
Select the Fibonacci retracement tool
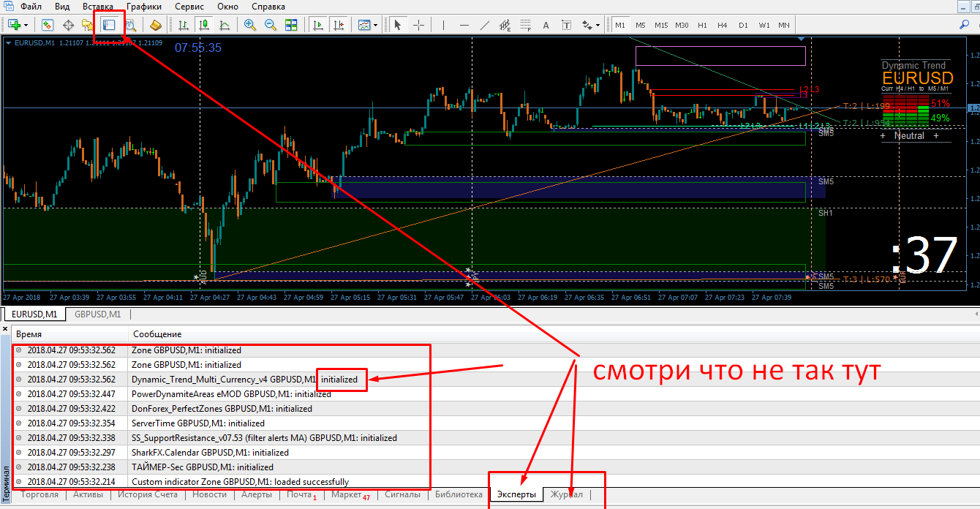click(525, 25)
